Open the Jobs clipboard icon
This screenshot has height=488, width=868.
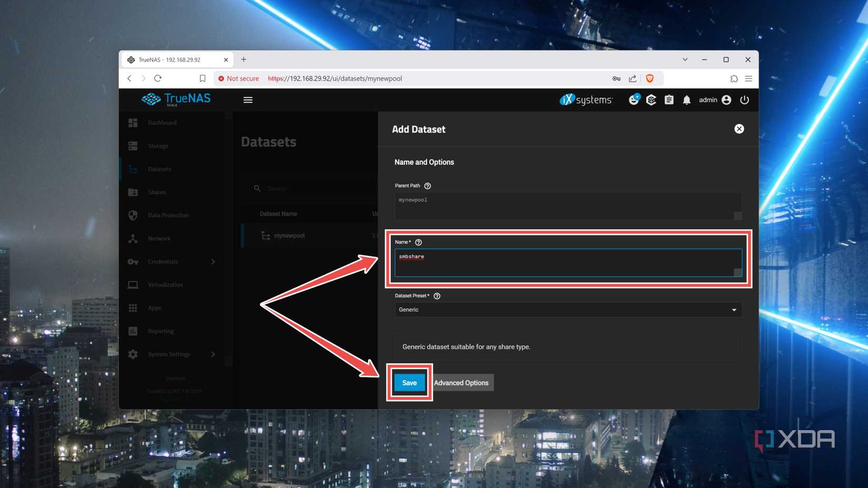(669, 100)
